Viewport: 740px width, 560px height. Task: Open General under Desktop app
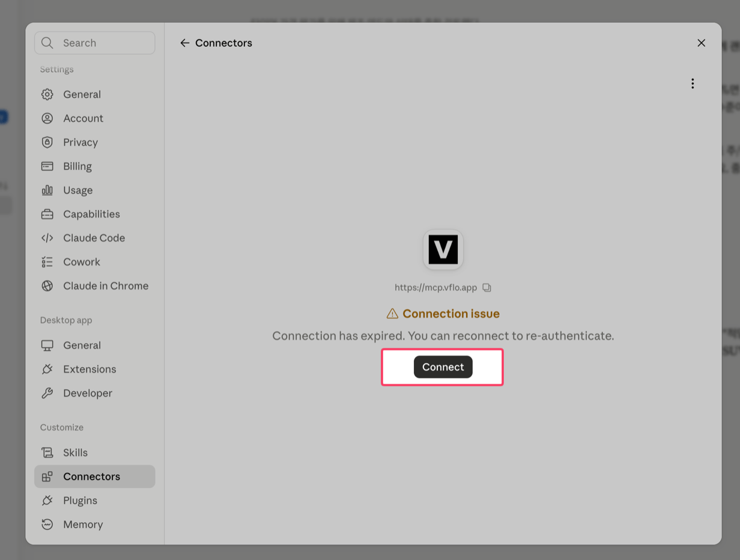95,345
